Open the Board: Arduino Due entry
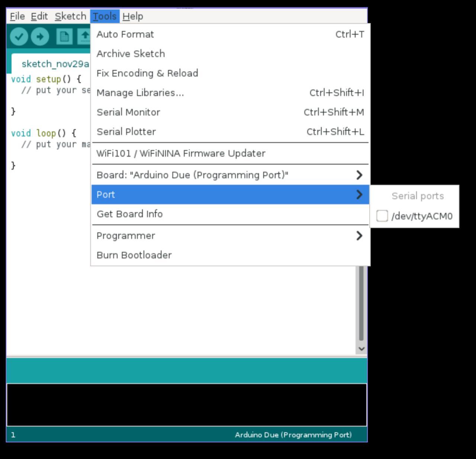 coord(230,175)
